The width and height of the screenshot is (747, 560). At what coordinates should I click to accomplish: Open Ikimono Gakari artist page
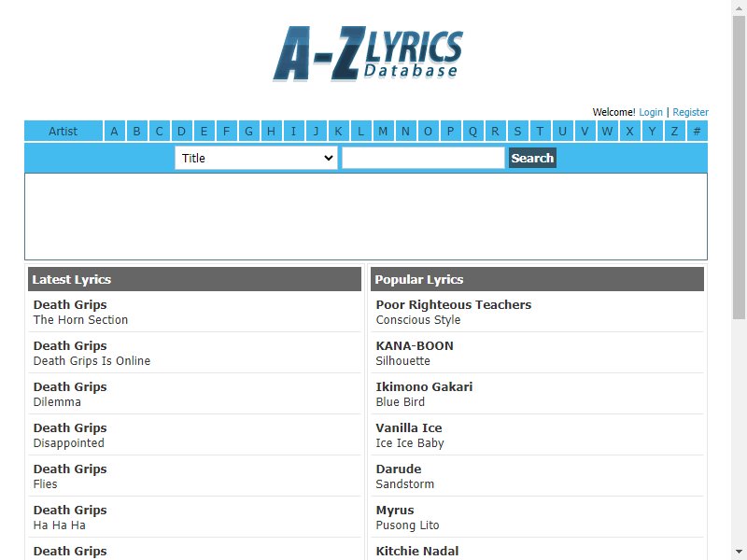point(424,386)
